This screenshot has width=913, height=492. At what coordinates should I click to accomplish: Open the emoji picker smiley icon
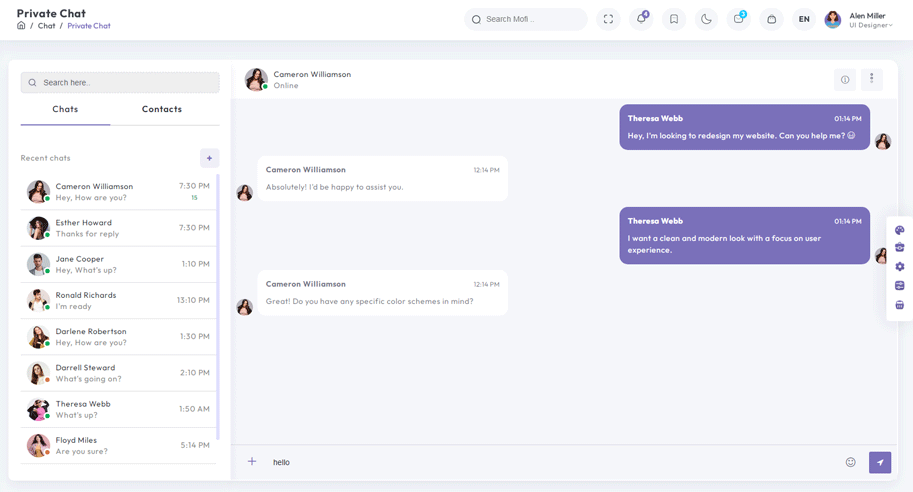click(x=851, y=462)
